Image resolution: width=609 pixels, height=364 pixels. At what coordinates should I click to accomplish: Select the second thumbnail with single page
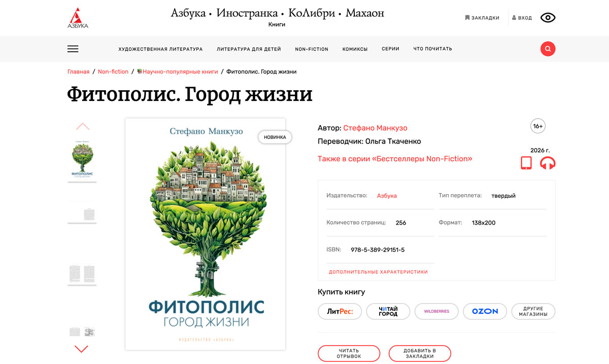coord(82,213)
